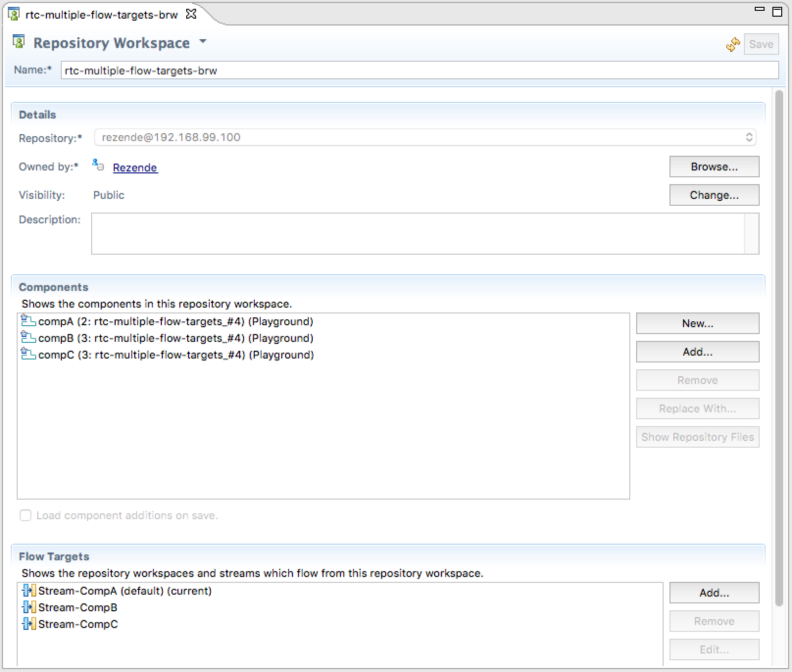Click the Components section header
The height and width of the screenshot is (672, 792).
pos(53,287)
